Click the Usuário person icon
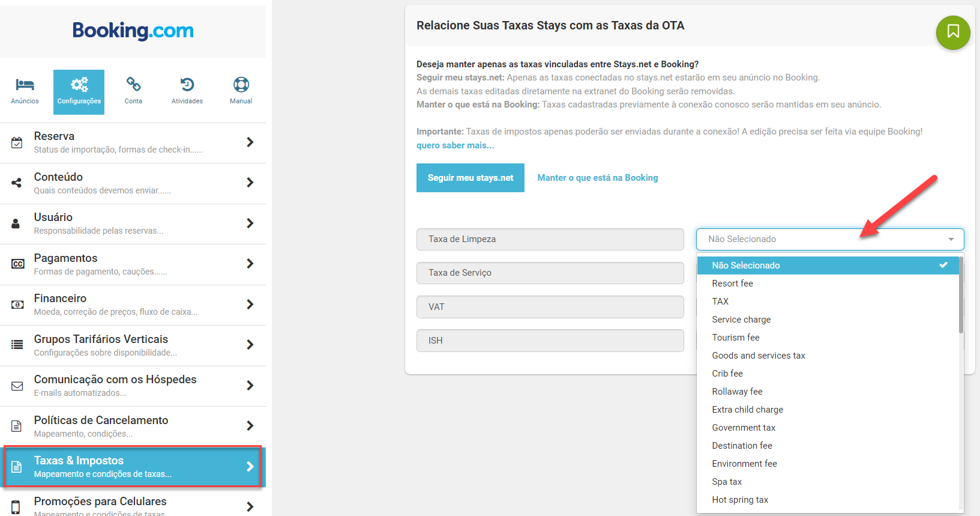This screenshot has width=980, height=516. click(16, 223)
